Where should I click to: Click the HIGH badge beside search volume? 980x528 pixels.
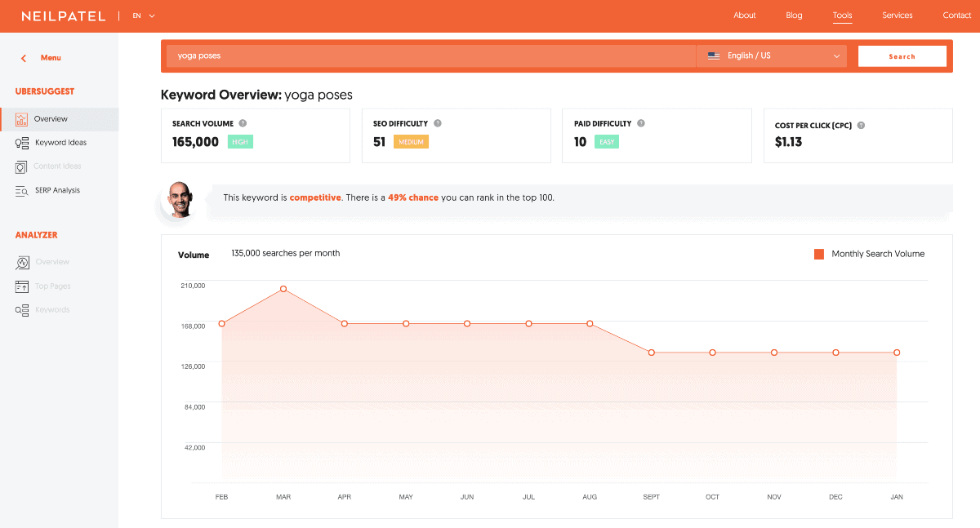tap(242, 141)
